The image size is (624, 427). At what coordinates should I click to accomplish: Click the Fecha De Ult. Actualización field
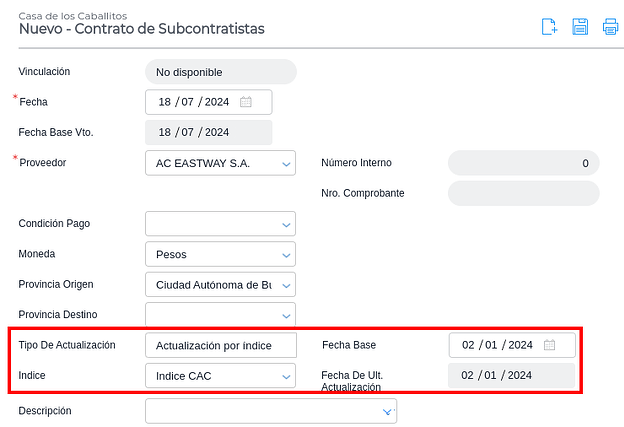[511, 376]
